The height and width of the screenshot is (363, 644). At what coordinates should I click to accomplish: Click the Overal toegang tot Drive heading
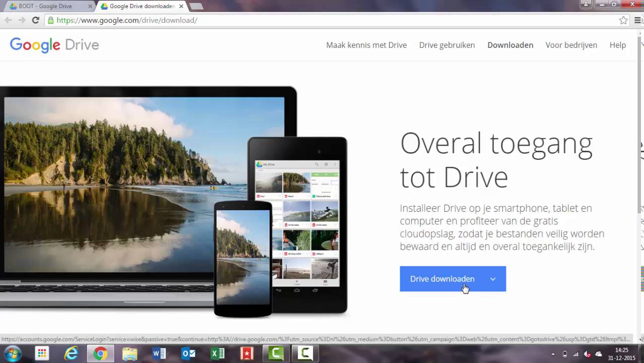[x=496, y=160]
